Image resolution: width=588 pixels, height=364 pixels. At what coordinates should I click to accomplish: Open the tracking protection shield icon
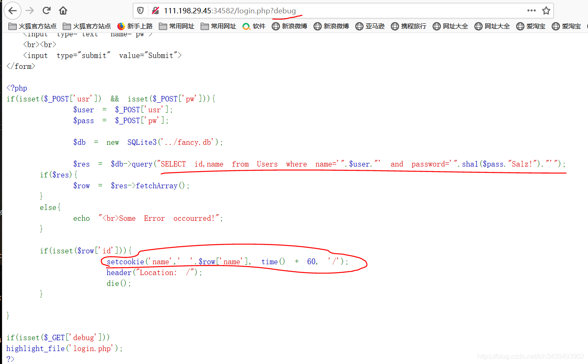[140, 10]
